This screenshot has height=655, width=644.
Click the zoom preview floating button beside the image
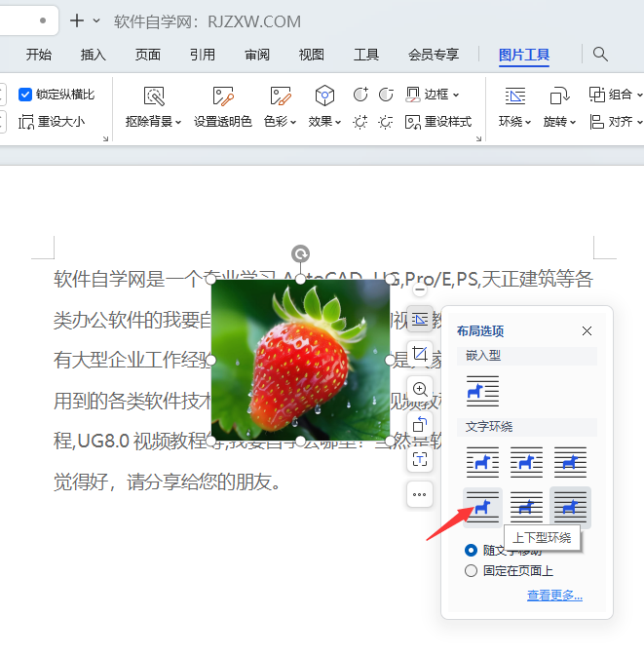[420, 389]
